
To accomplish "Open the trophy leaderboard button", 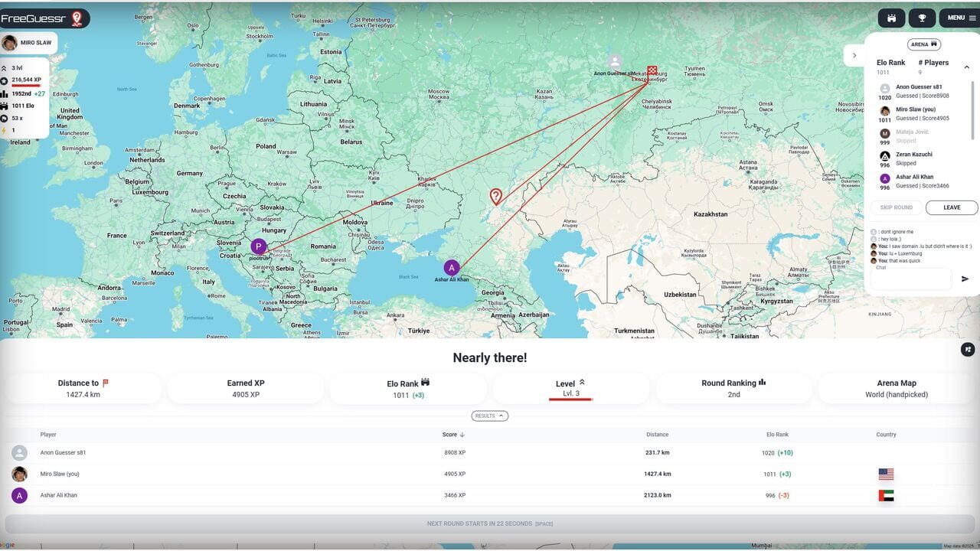I will click(x=923, y=18).
